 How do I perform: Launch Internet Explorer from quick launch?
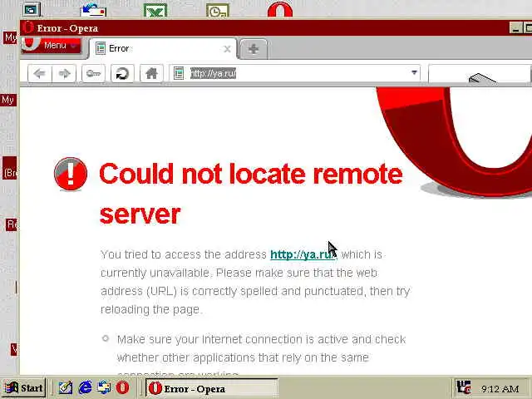click(85, 387)
